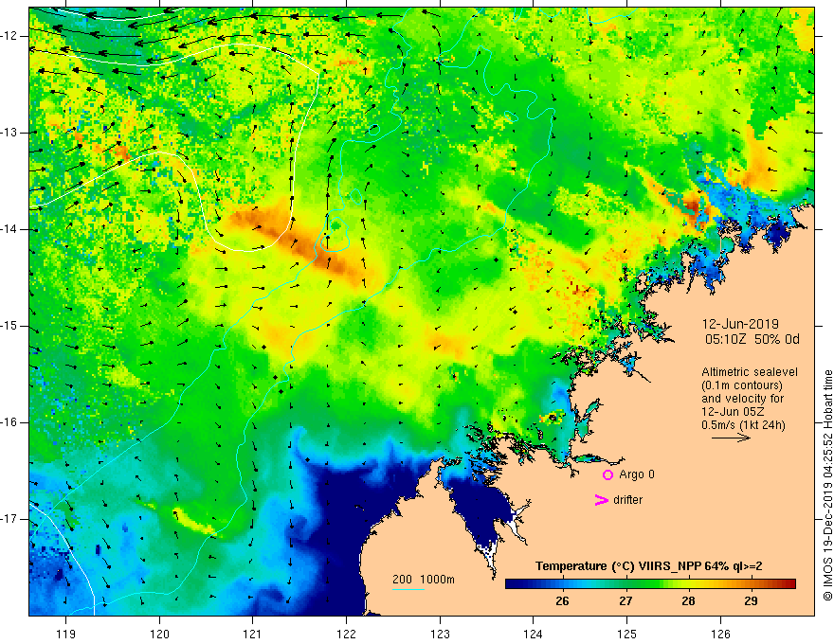The width and height of the screenshot is (834, 644).
Task: Click the 'Argo 0' legend label
Action: click(x=637, y=474)
